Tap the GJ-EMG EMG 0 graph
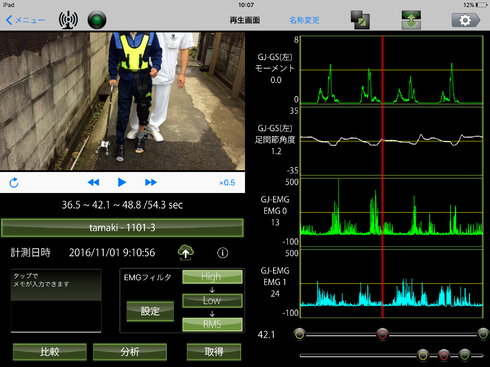Screen dimensions: 490x367 tap(392, 212)
